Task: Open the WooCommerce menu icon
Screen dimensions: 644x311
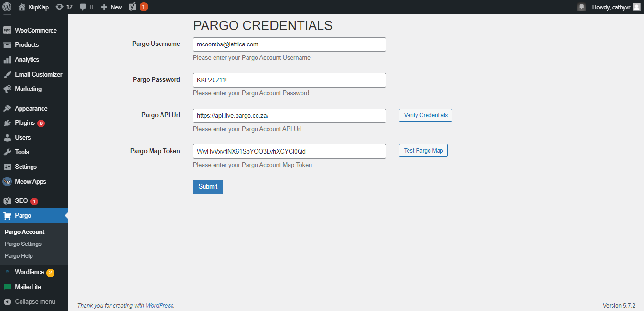Action: coord(8,30)
